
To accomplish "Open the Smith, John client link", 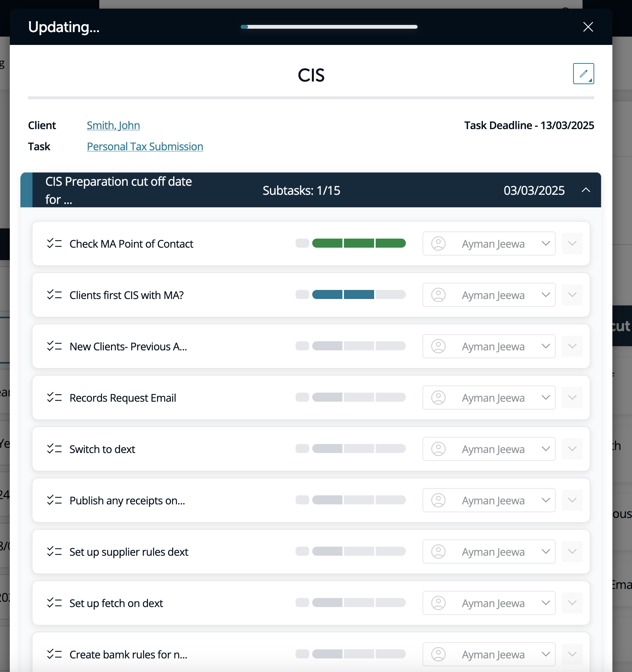I will click(x=113, y=125).
